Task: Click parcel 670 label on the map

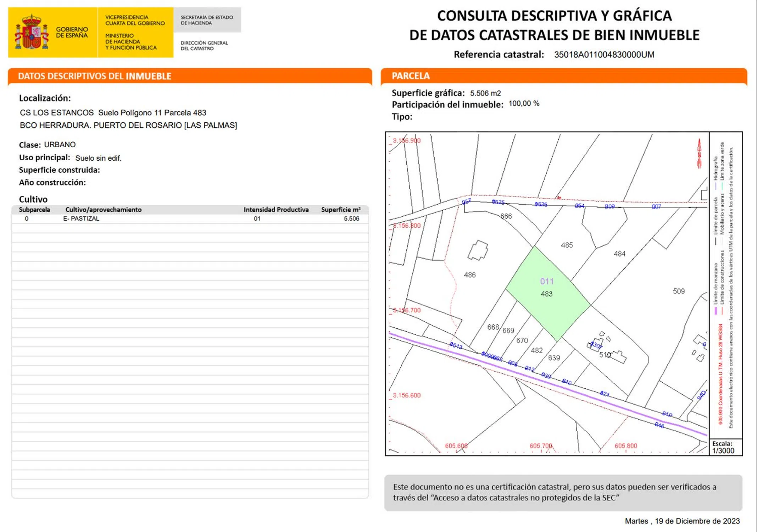Action: pyautogui.click(x=522, y=340)
